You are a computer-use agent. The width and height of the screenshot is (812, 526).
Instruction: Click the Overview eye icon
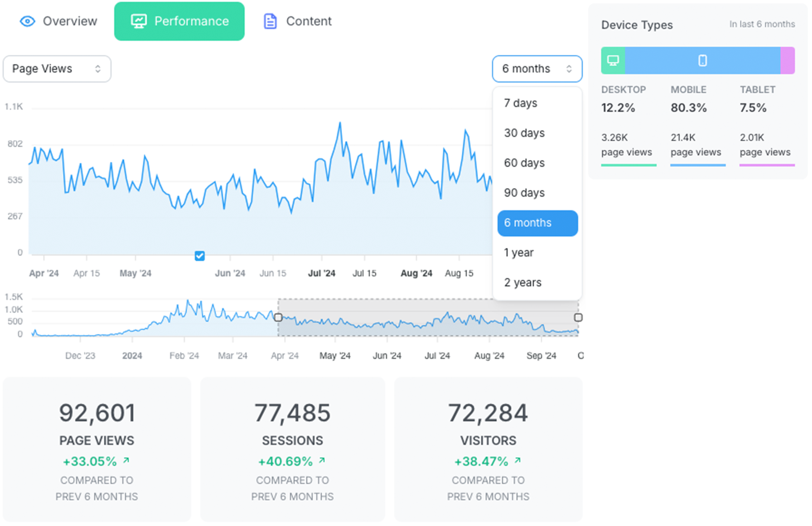27,21
